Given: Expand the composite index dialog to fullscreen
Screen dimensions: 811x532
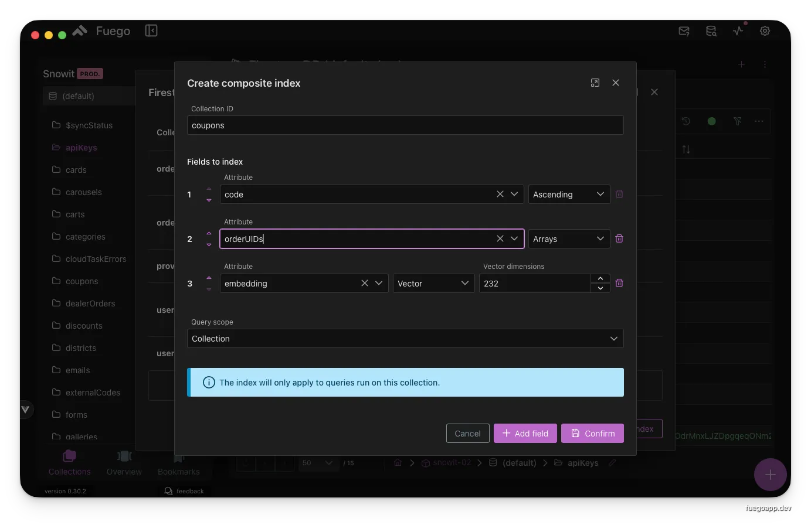Looking at the screenshot, I should click(595, 83).
